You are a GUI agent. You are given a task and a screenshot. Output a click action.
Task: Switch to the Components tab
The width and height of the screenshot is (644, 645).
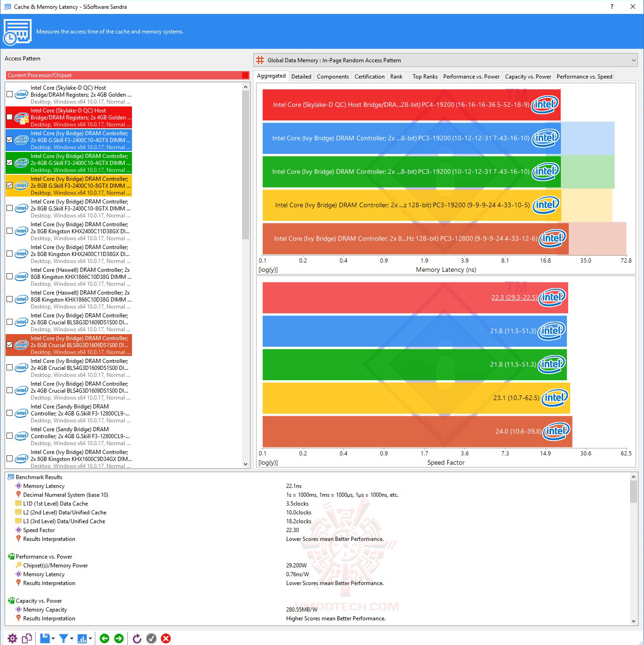(333, 77)
